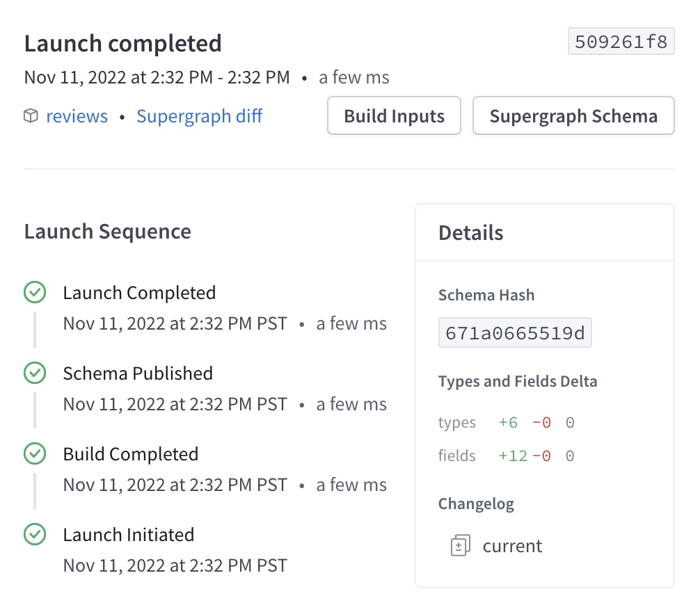Image resolution: width=700 pixels, height=612 pixels.
Task: Click the Schema Published status check icon
Action: 35,373
